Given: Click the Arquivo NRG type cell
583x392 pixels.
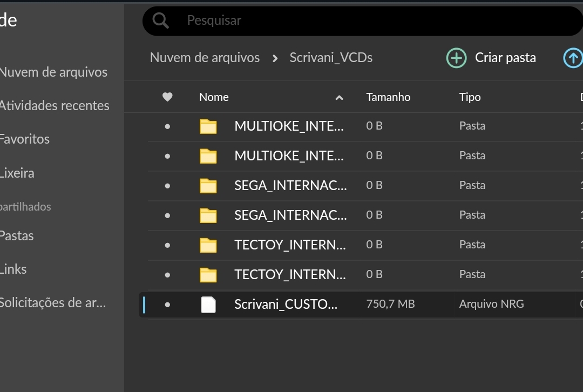Looking at the screenshot, I should (492, 304).
